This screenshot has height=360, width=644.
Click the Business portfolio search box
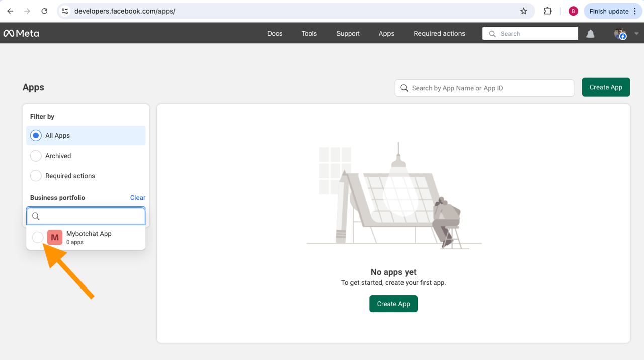coord(91,216)
